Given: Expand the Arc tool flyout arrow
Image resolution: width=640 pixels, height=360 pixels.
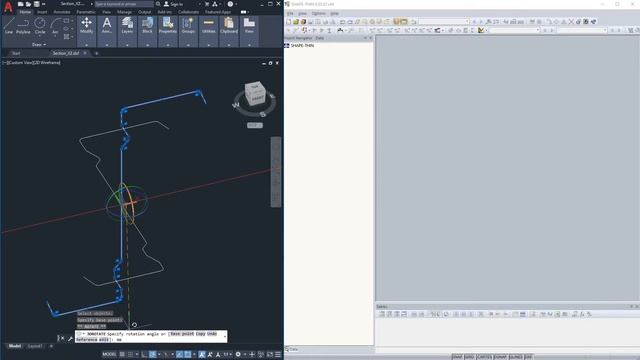Looking at the screenshot, I should click(55, 36).
